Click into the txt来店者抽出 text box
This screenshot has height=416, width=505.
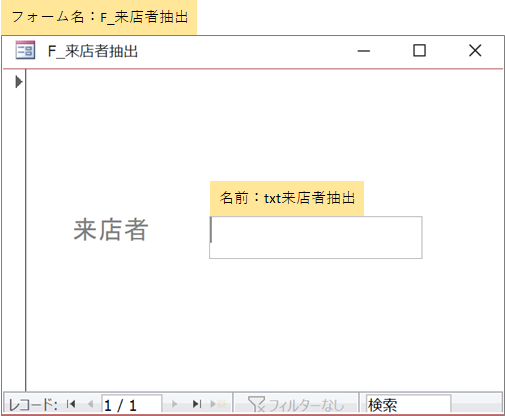coord(316,237)
